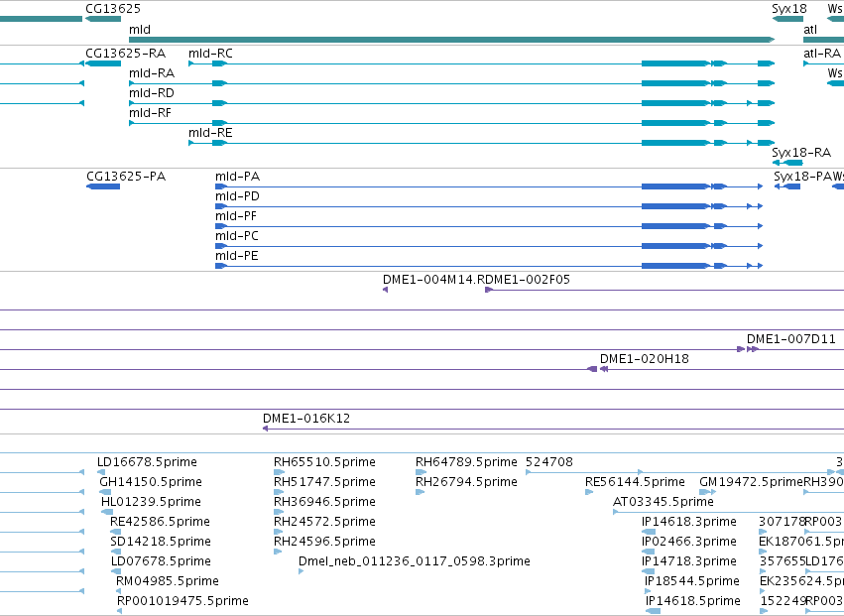Viewport: 844px width, 616px height.
Task: Click the 307178 EST label
Action: (782, 522)
